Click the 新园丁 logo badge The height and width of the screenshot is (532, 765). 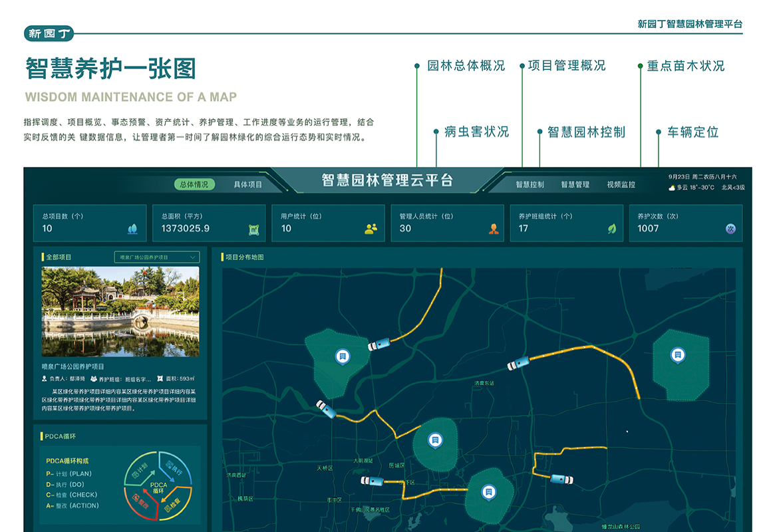[49, 33]
